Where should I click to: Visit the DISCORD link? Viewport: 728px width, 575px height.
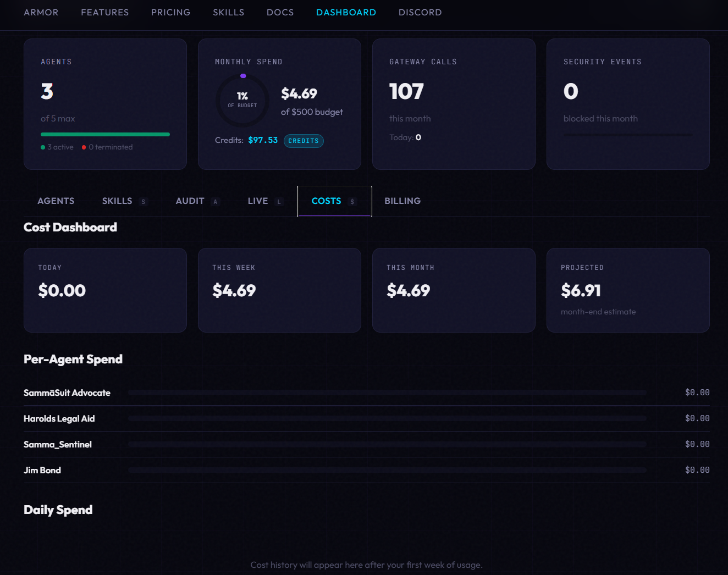420,12
